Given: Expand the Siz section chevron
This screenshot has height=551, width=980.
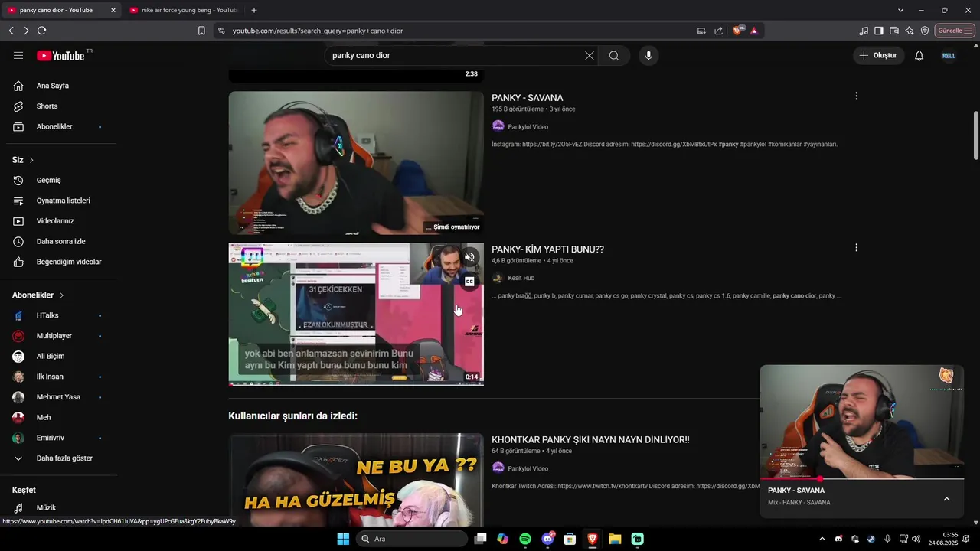Looking at the screenshot, I should 31,160.
